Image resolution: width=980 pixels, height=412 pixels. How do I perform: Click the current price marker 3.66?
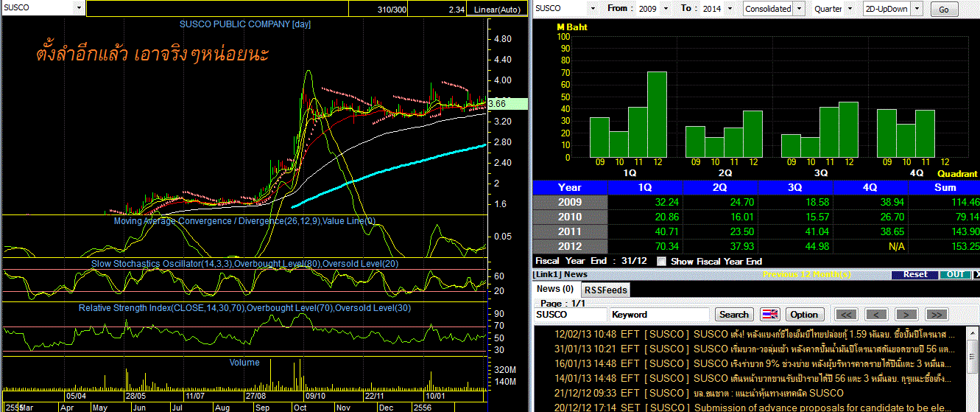click(508, 104)
